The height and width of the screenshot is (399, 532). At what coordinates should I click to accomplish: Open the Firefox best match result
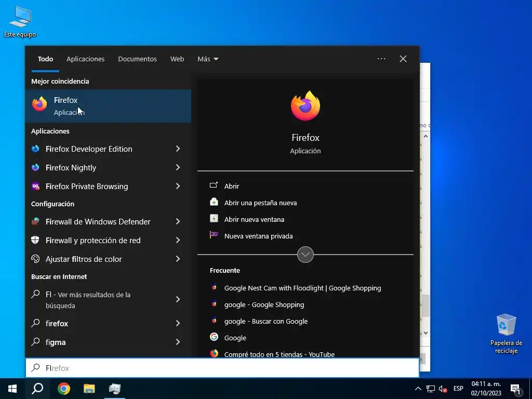tap(108, 106)
